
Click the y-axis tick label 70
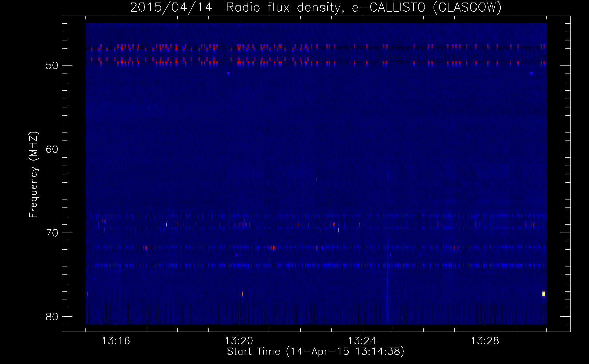(x=52, y=233)
